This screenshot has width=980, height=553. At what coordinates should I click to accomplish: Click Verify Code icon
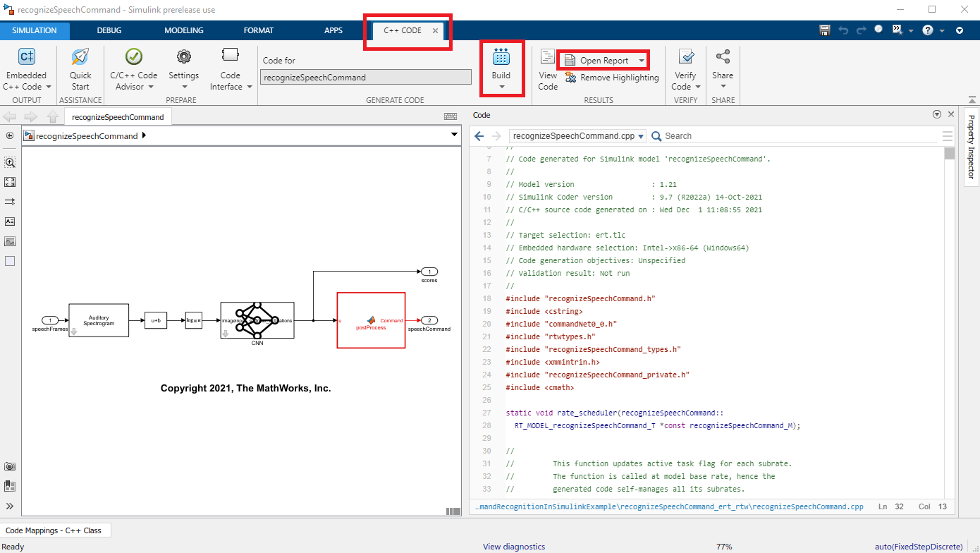pyautogui.click(x=685, y=58)
